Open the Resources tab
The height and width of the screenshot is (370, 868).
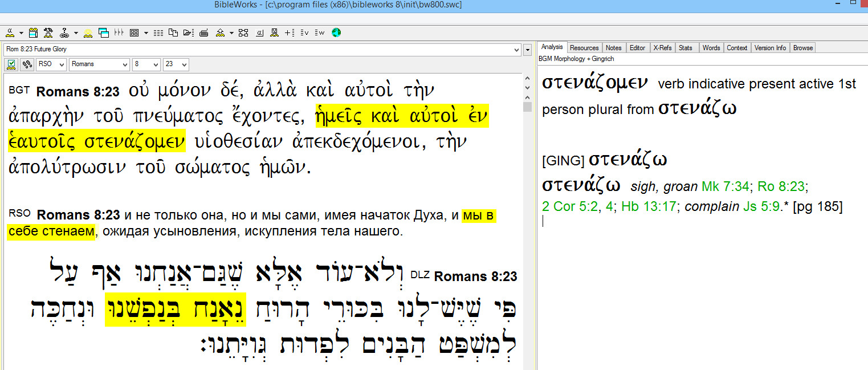pyautogui.click(x=584, y=48)
